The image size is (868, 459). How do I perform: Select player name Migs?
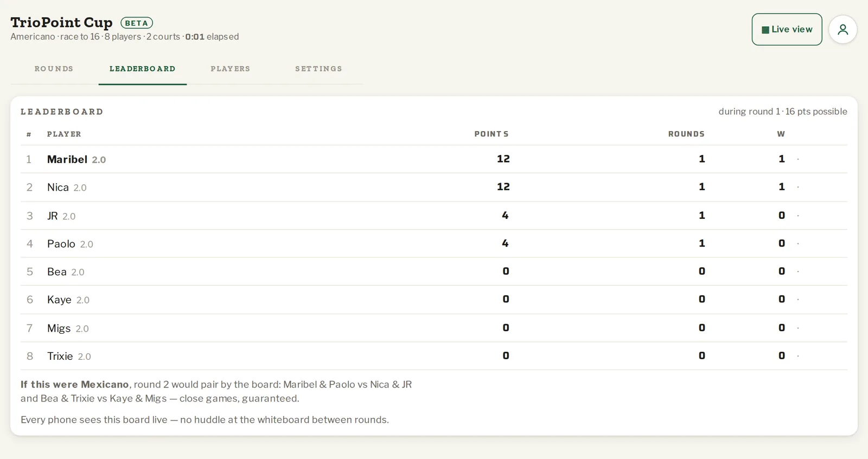(59, 328)
